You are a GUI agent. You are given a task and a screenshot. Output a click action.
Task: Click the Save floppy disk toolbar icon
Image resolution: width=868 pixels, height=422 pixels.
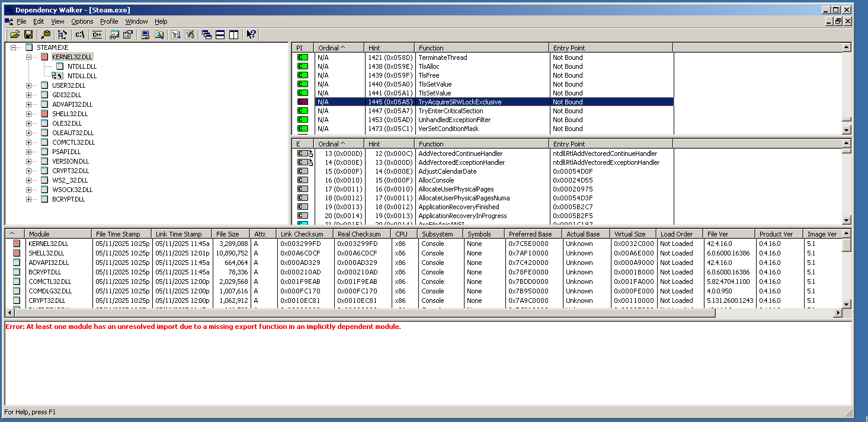[28, 34]
